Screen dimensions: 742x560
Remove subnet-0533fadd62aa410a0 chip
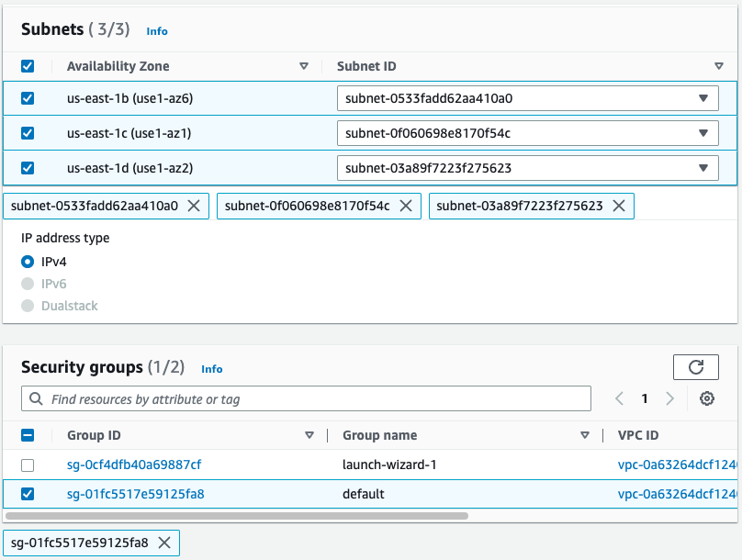pos(192,206)
